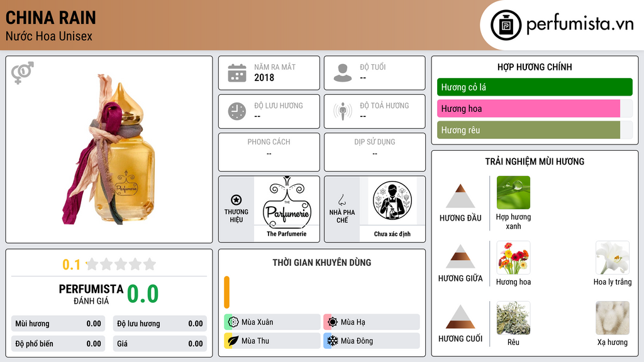The image size is (644, 362).
Task: Click the nose icon above Nhà pha chế
Action: coord(341,200)
